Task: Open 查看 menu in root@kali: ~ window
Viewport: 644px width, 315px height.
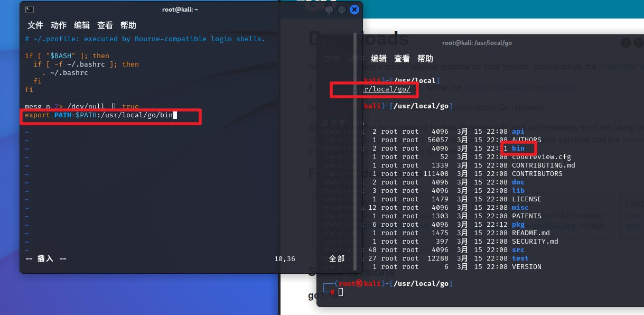Action: tap(105, 25)
